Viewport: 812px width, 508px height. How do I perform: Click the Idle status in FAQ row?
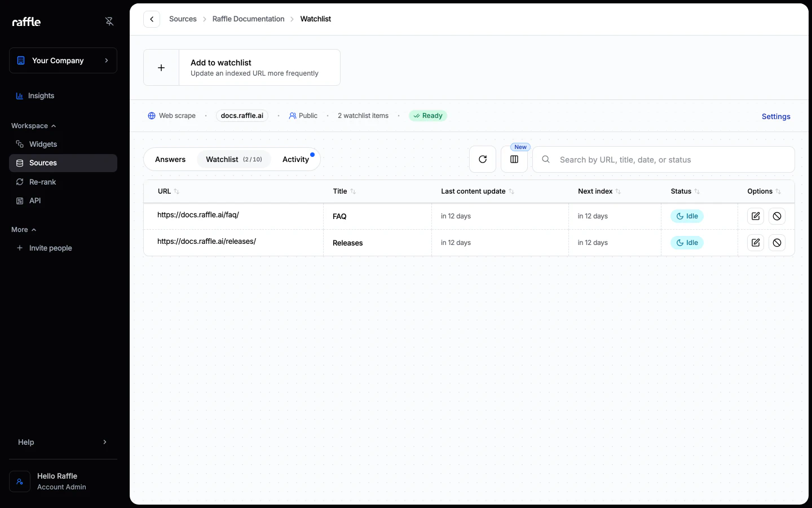pyautogui.click(x=687, y=216)
